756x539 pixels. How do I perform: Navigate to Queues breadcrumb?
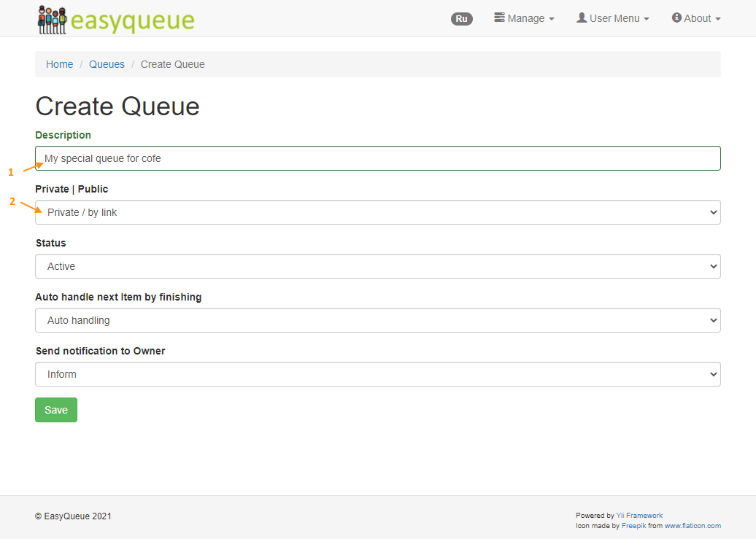107,64
